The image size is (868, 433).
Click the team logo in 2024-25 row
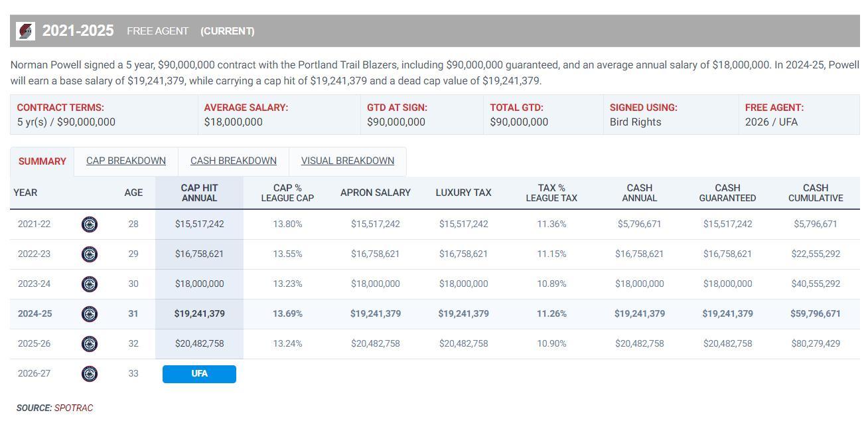tap(90, 314)
